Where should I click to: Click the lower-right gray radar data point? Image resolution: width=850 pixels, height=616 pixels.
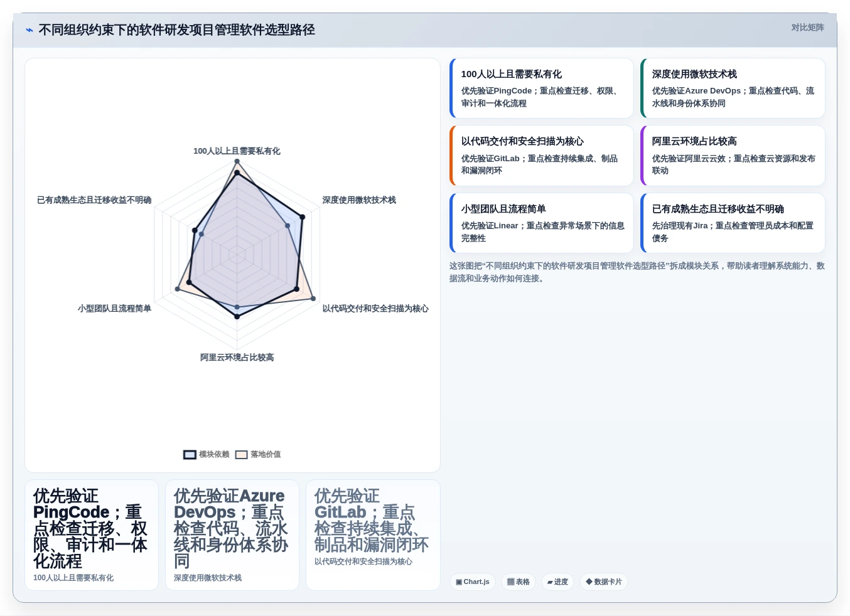(313, 299)
